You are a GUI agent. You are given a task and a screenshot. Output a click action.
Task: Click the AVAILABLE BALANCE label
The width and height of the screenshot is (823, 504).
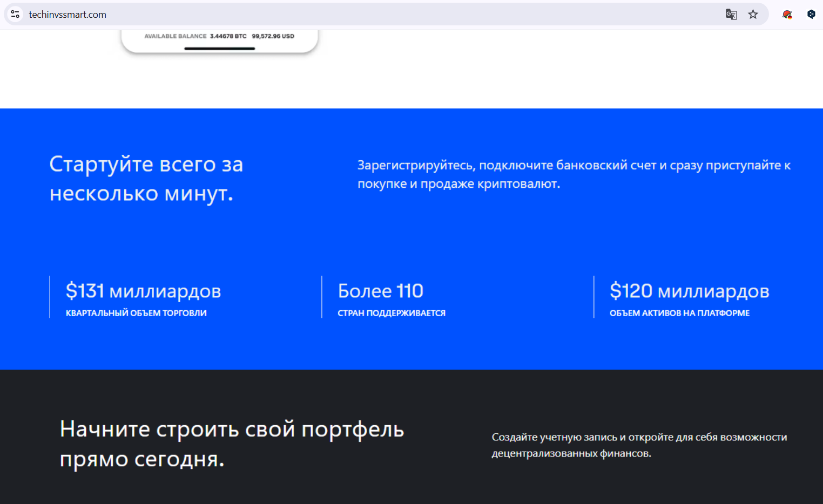point(175,36)
